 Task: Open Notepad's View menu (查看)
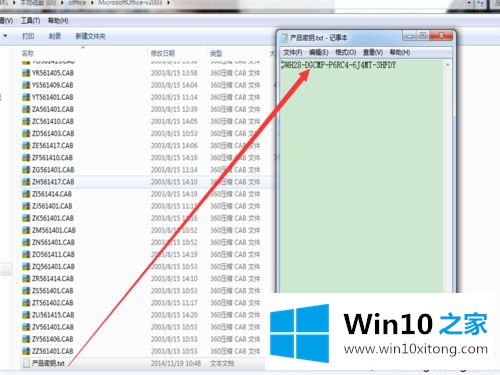[373, 52]
